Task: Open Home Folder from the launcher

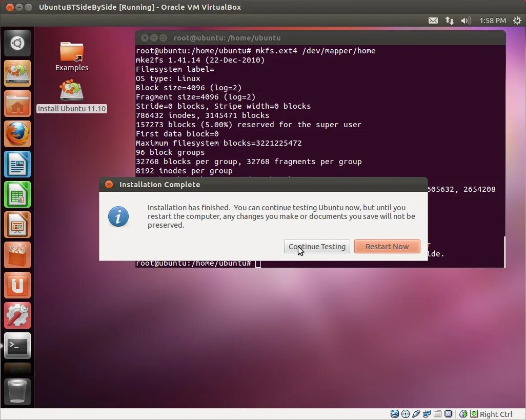Action: 17,103
